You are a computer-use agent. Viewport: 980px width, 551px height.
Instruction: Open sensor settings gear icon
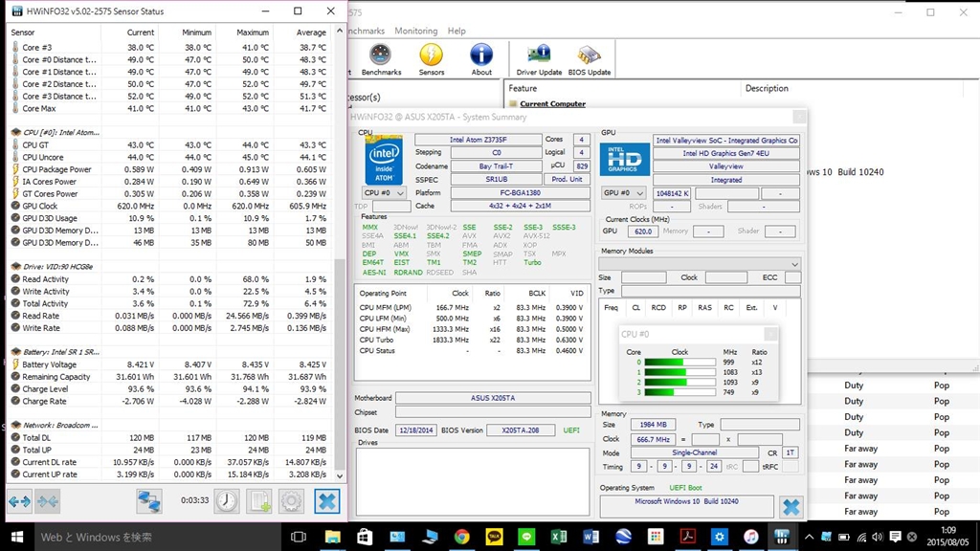click(x=292, y=500)
